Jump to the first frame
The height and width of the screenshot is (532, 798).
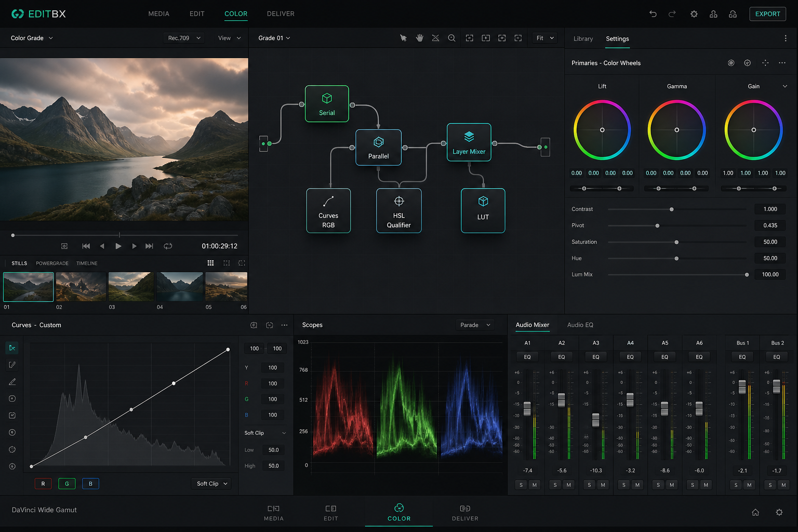[x=86, y=246]
